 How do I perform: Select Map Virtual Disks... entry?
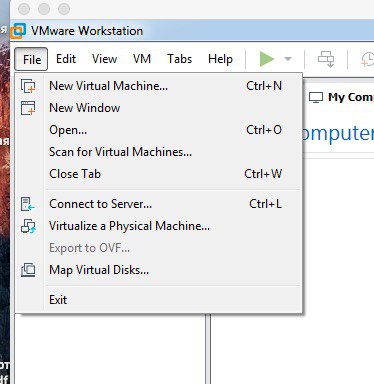[159, 270]
